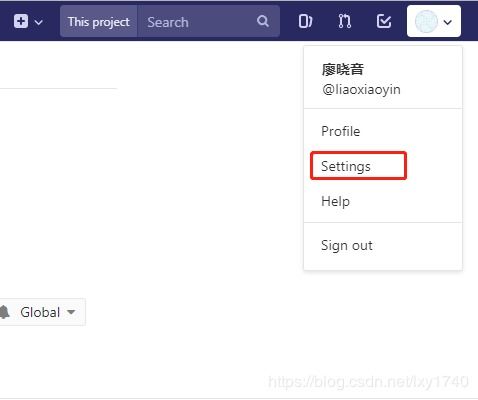Expand the chevron beside the plus icon

[x=39, y=22]
